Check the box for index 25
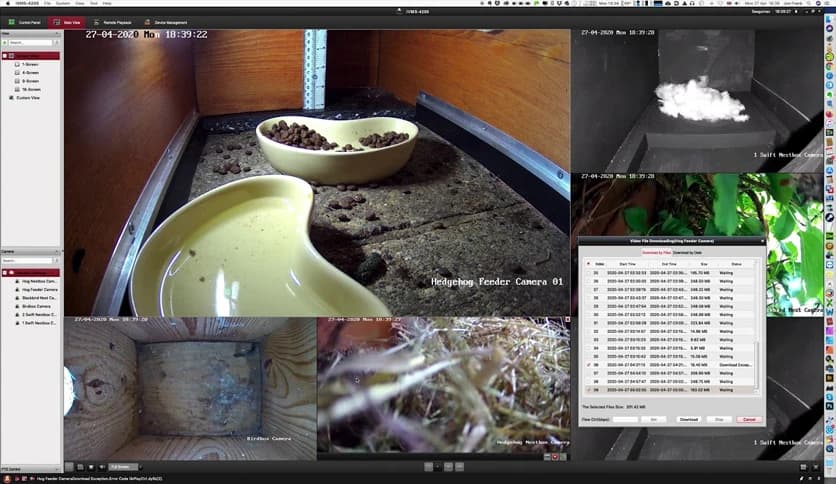 click(x=589, y=273)
